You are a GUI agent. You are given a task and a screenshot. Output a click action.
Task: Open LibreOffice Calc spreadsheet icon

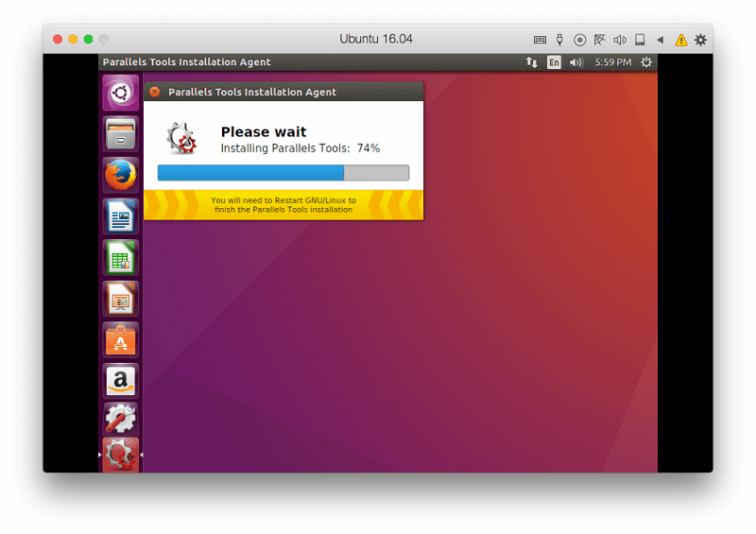coord(121,257)
